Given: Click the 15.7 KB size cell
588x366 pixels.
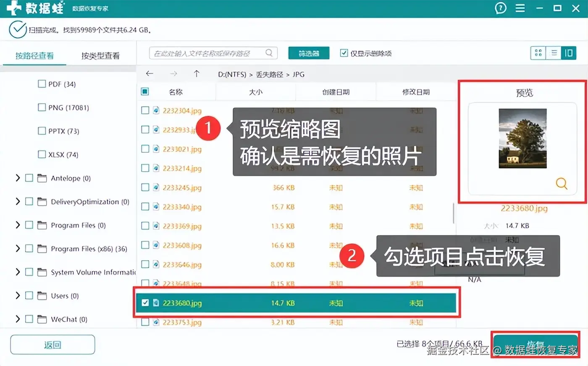Looking at the screenshot, I should [x=283, y=207].
